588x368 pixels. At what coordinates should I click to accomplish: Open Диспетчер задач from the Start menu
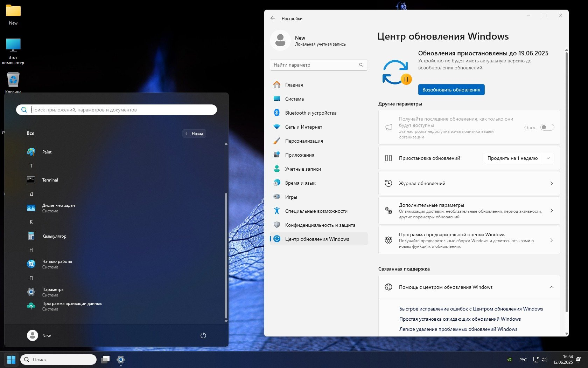tap(58, 205)
